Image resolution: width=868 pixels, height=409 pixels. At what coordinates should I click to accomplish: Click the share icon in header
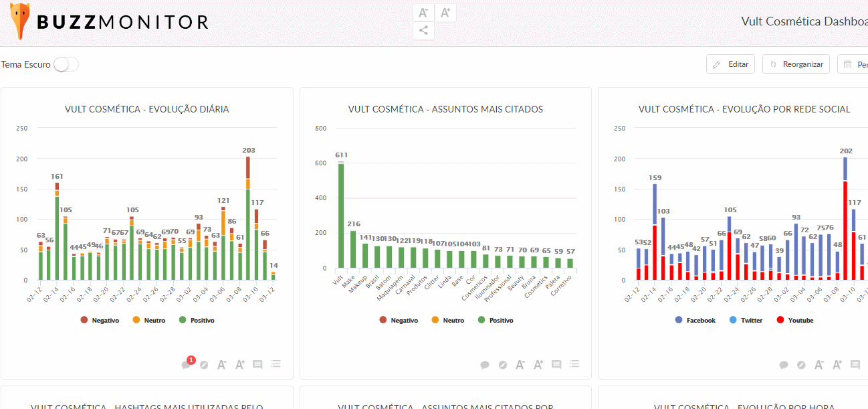[x=423, y=30]
